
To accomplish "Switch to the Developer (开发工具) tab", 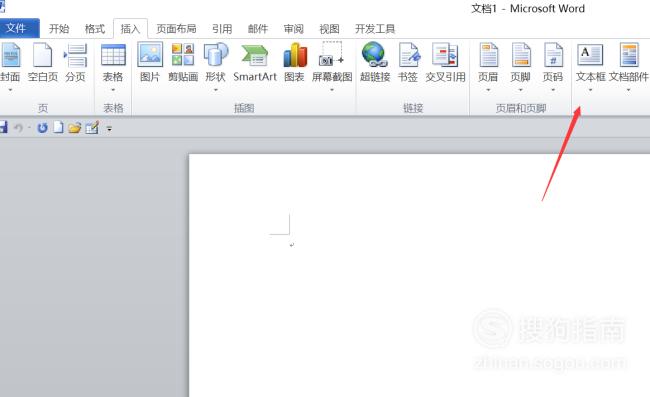I will pos(375,29).
